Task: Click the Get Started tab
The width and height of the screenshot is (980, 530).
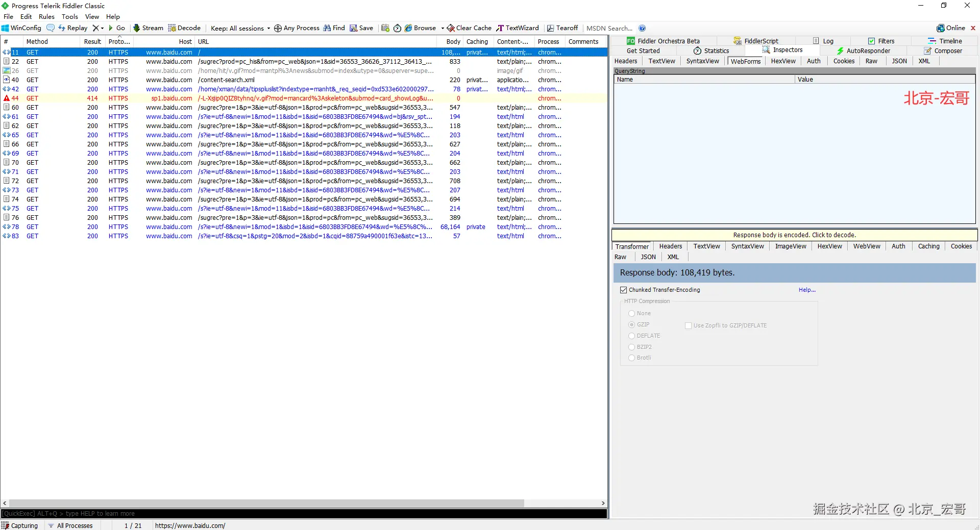Action: click(643, 51)
